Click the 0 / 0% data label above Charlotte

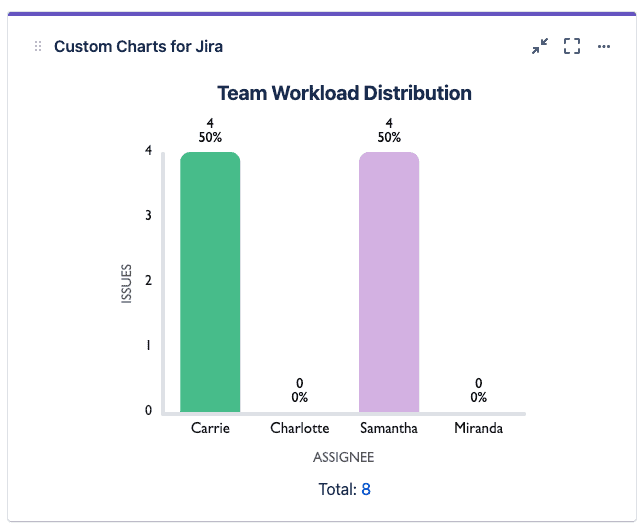[299, 390]
